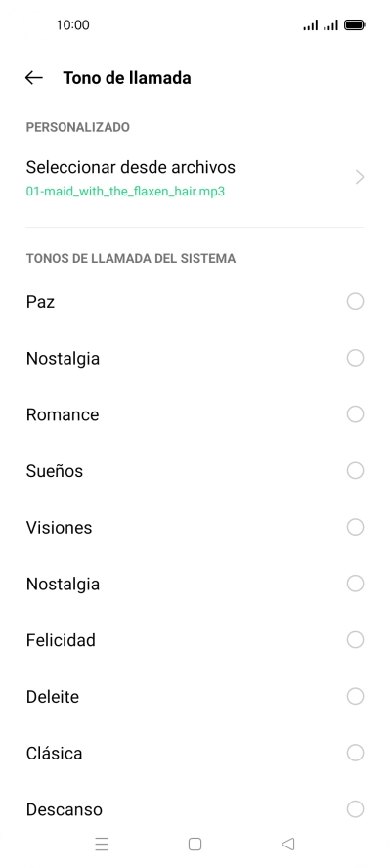
Task: Pick the Felicidad radio button
Action: click(355, 640)
